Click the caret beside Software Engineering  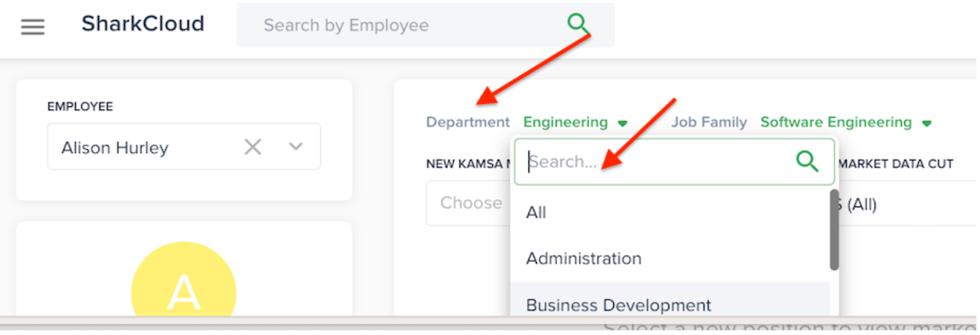tap(926, 123)
